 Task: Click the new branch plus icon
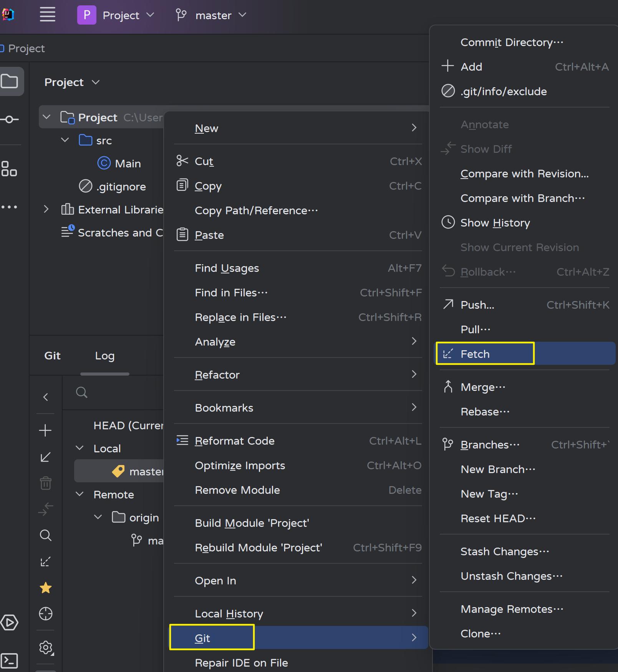click(x=45, y=430)
